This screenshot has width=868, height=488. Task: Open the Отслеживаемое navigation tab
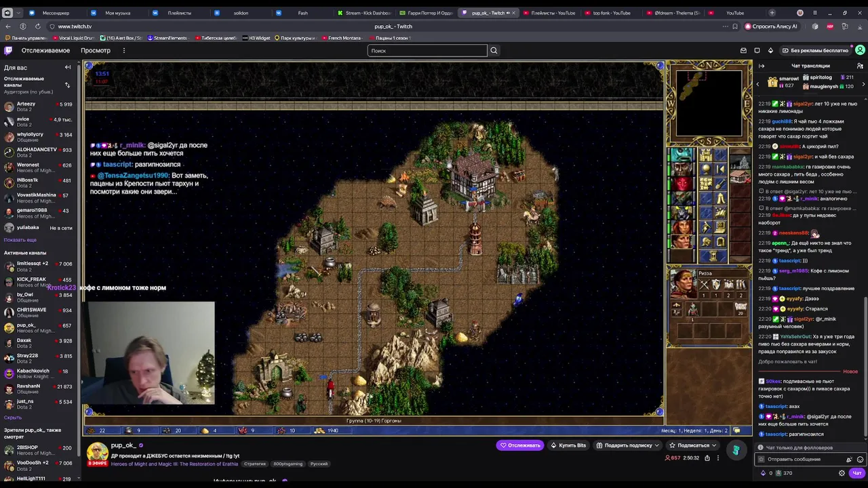pyautogui.click(x=45, y=50)
